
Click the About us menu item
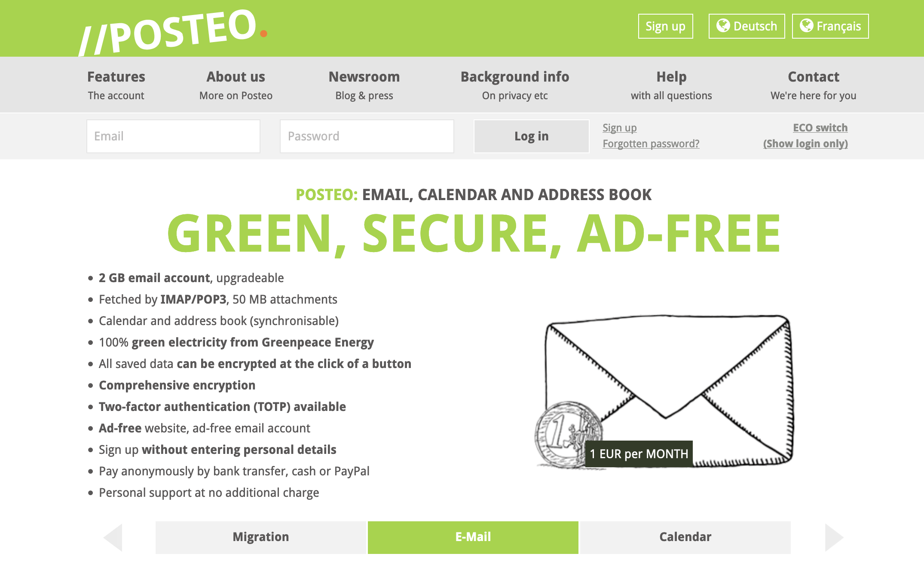coord(237,76)
